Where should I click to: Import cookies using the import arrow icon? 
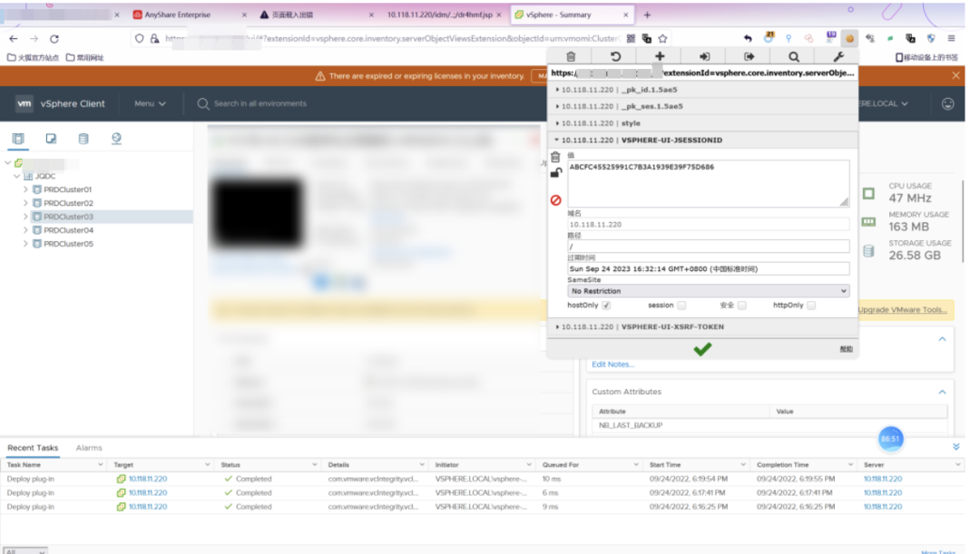tap(704, 56)
